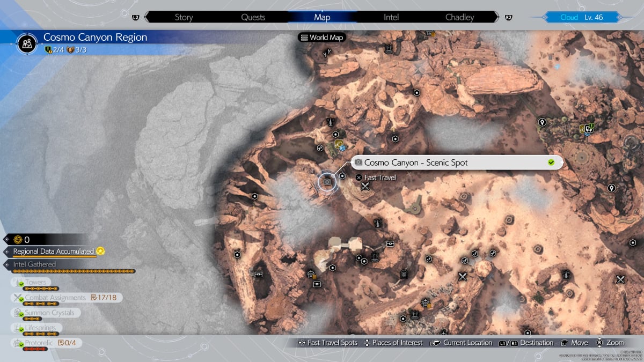Click the Summon Crystals icon

pyautogui.click(x=17, y=313)
